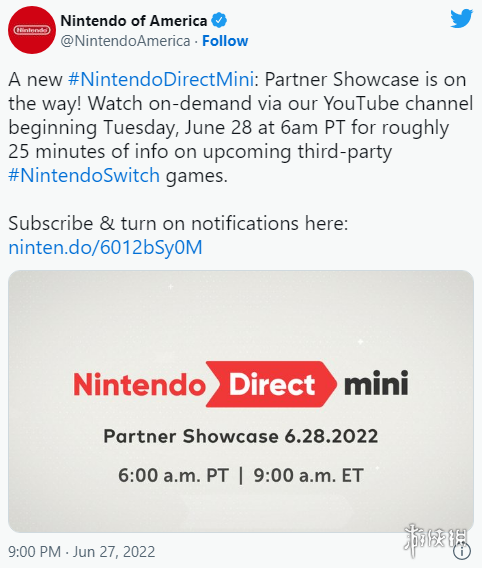482x568 pixels.
Task: Click the 6:00 a.m. PT time text
Action: point(173,475)
